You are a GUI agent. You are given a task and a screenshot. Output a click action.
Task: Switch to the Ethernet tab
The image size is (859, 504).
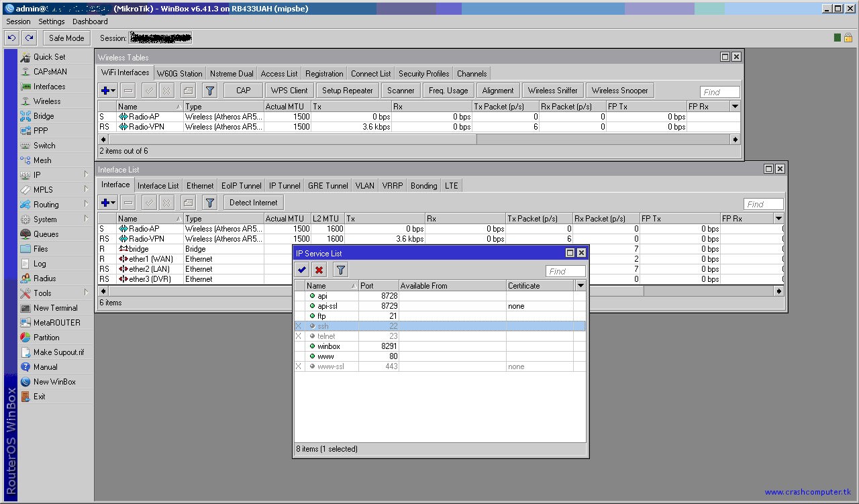(200, 186)
